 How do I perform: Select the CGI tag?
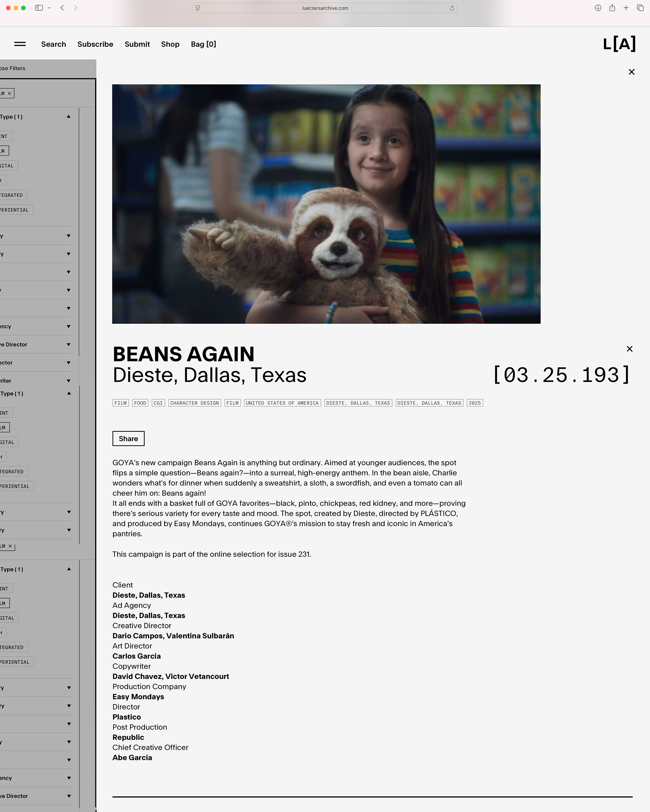pos(158,403)
